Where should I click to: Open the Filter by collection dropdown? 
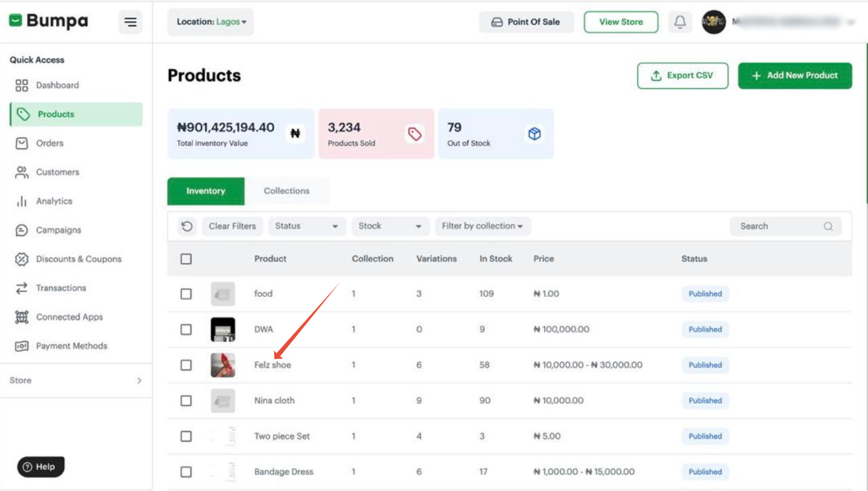483,226
